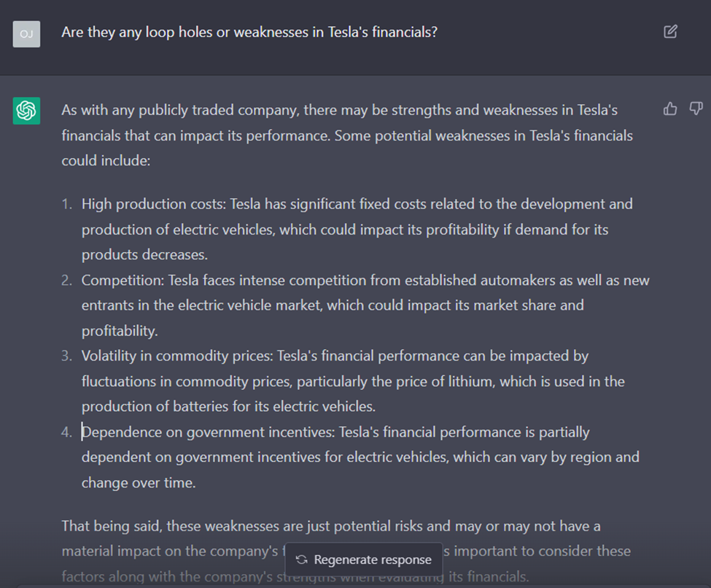Click the circular arrows regenerate icon

click(x=301, y=560)
